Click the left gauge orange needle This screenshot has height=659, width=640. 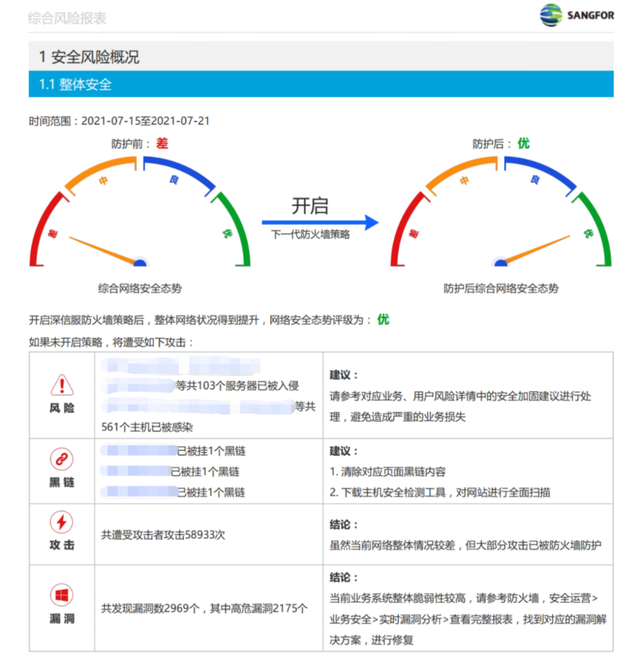[102, 250]
